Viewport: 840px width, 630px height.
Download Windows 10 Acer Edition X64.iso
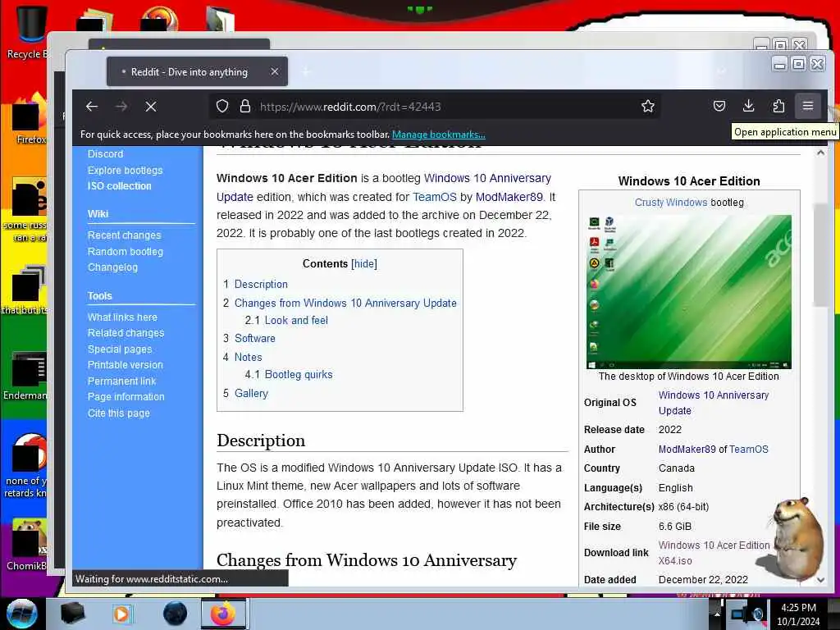pos(714,553)
